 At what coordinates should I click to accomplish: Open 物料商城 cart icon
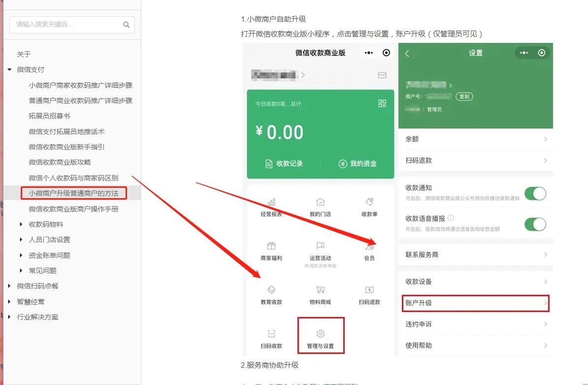[x=320, y=290]
